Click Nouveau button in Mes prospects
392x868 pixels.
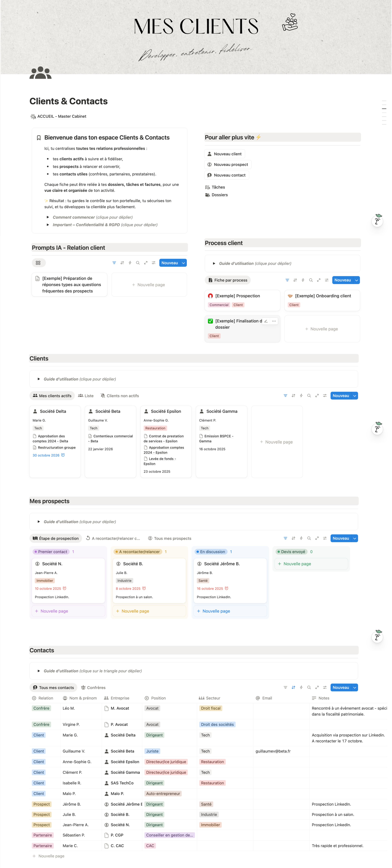point(341,538)
